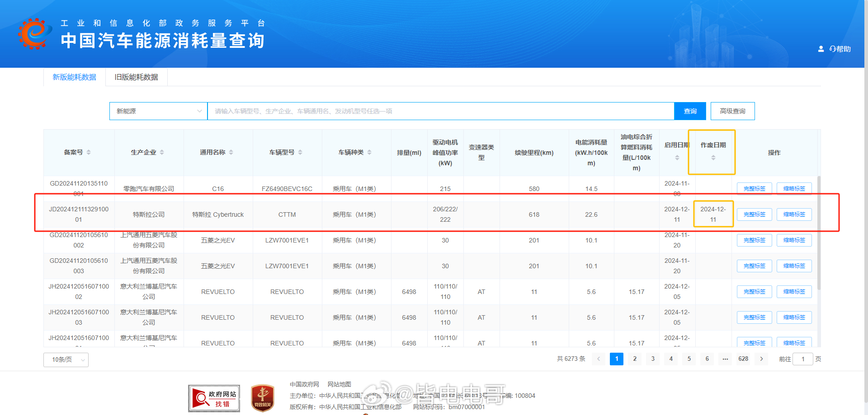Image resolution: width=868 pixels, height=415 pixels.
Task: Go to previous page arrow
Action: pyautogui.click(x=599, y=359)
